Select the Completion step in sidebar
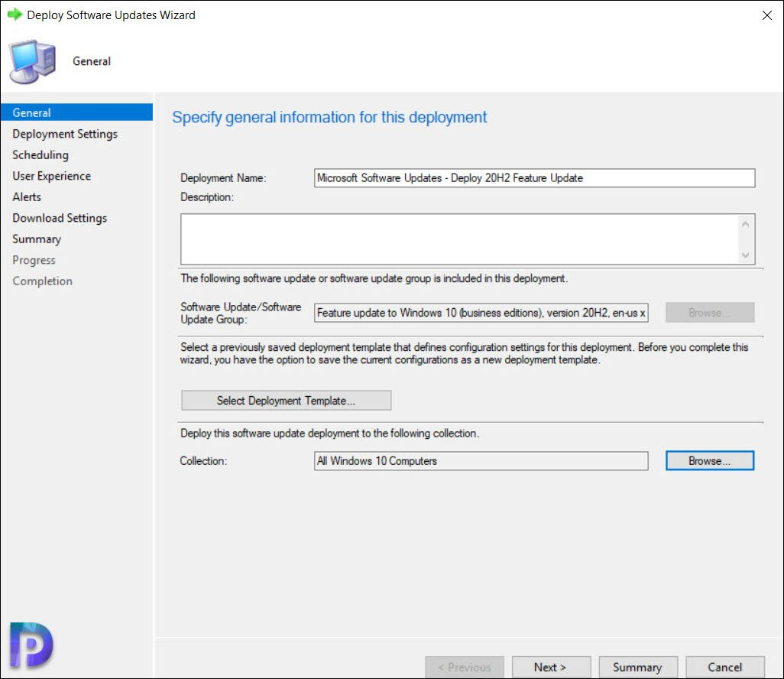Viewport: 784px width, 679px height. 43,281
